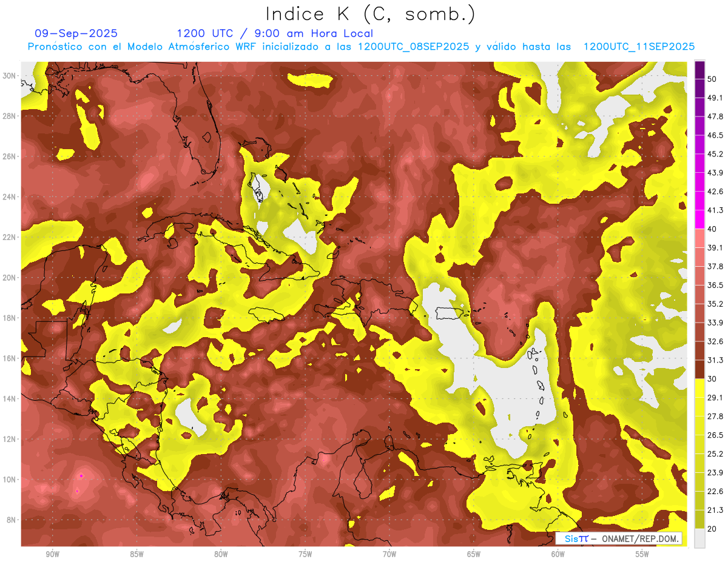
Task: Click the legend value "37.8"
Action: tap(715, 266)
